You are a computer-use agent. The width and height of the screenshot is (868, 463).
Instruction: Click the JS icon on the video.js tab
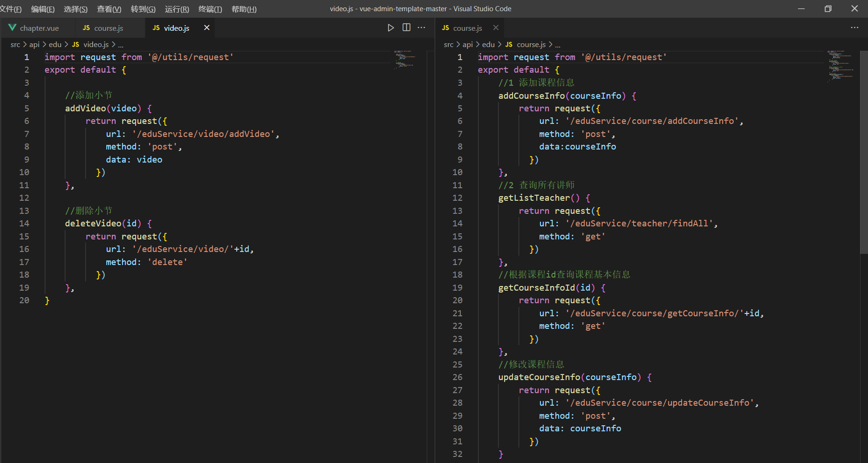pos(156,28)
